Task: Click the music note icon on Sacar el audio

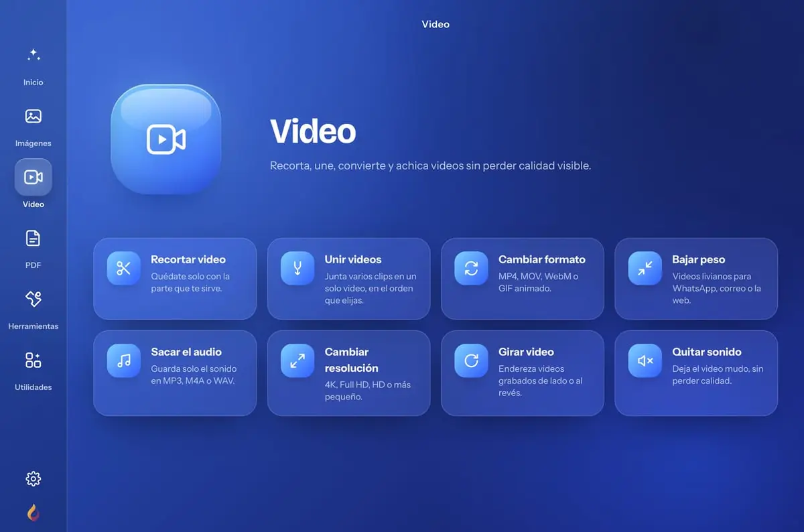Action: pos(124,361)
